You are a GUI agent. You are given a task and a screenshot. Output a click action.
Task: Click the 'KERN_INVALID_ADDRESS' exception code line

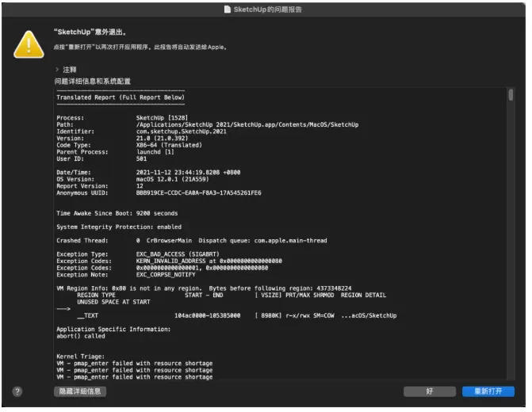point(209,261)
